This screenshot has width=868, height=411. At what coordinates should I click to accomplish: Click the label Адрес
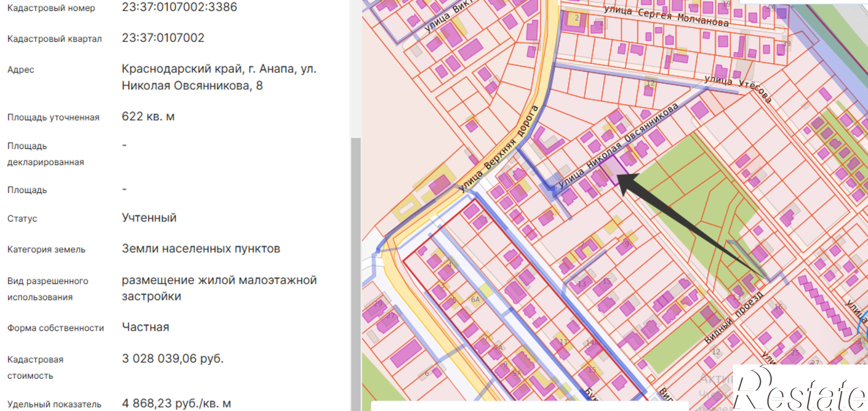21,70
